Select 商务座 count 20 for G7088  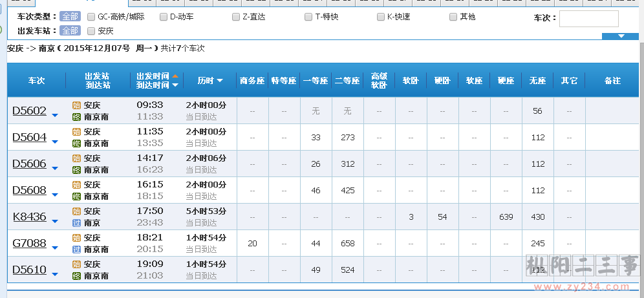[253, 244]
